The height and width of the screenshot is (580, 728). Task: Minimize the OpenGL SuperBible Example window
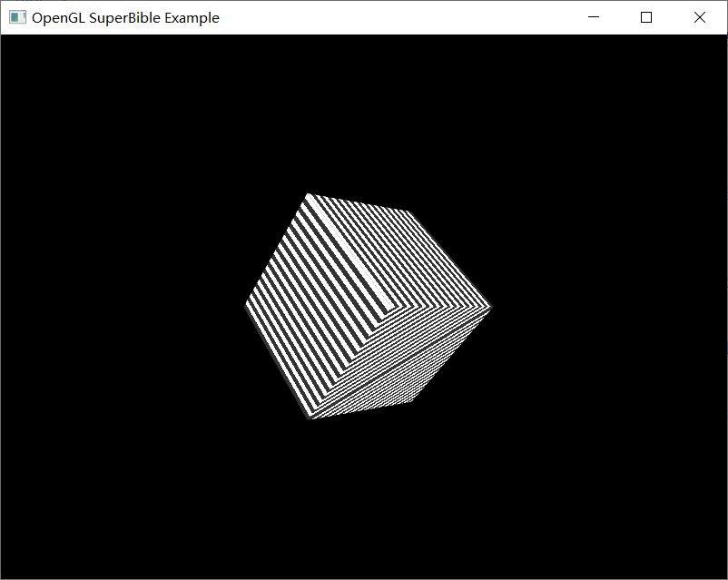pyautogui.click(x=594, y=17)
